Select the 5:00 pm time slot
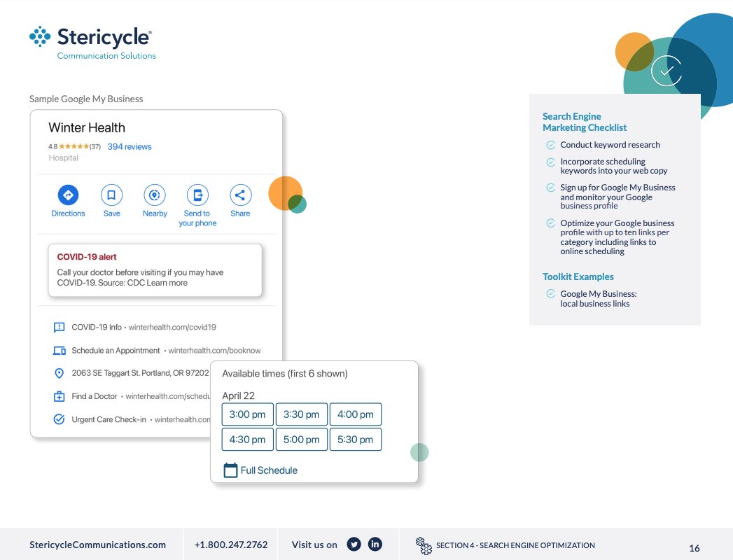 (302, 440)
